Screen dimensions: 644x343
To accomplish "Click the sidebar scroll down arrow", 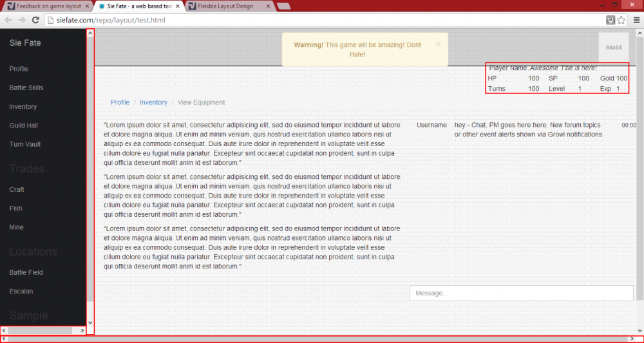I will 90,322.
